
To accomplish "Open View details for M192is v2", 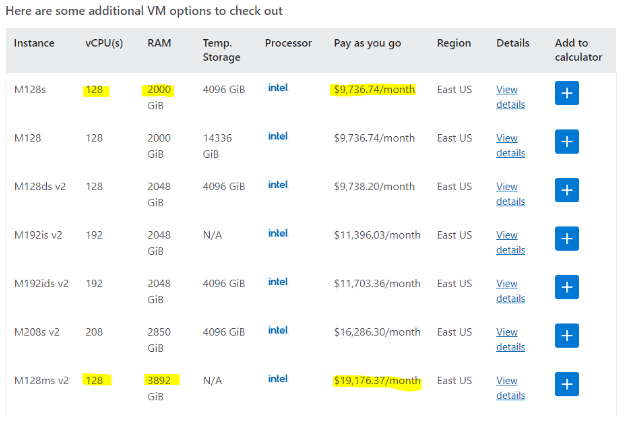I will coord(510,242).
